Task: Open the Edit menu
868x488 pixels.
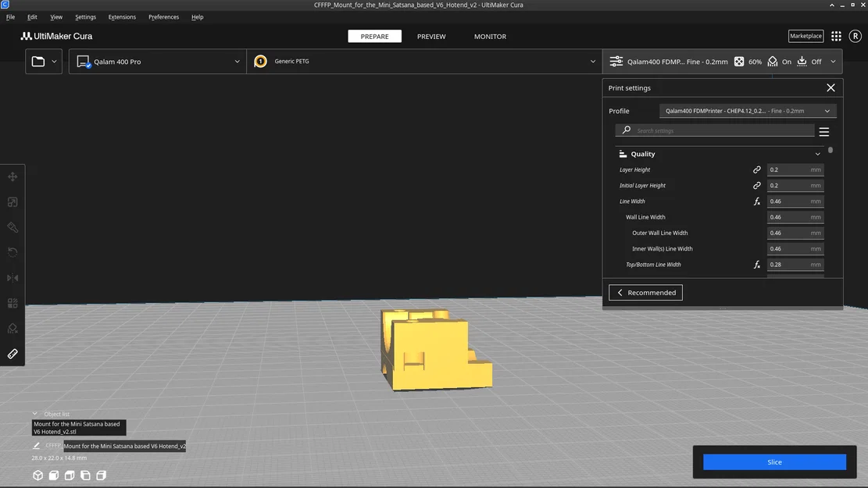Action: click(32, 17)
